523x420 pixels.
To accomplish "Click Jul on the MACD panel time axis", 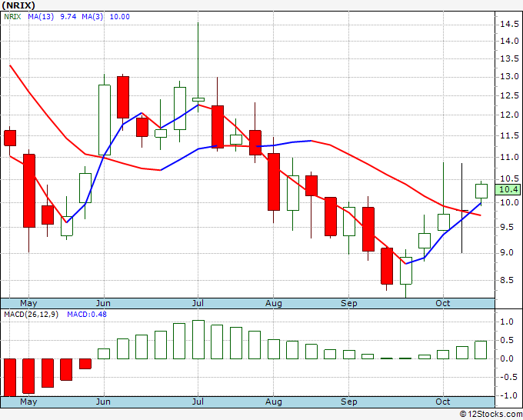I will [x=198, y=402].
